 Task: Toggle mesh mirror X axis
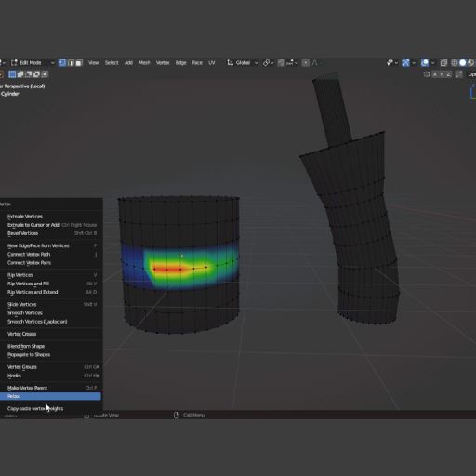[x=435, y=74]
